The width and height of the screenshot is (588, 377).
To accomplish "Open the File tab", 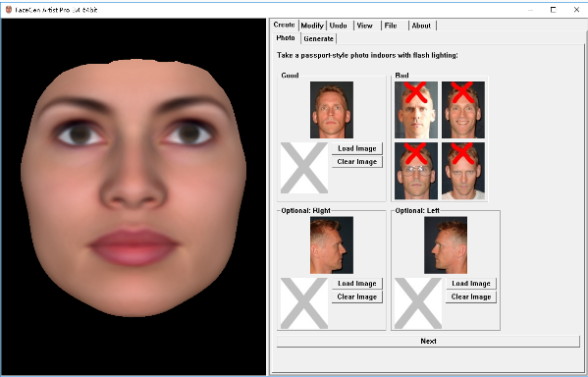I will point(391,26).
